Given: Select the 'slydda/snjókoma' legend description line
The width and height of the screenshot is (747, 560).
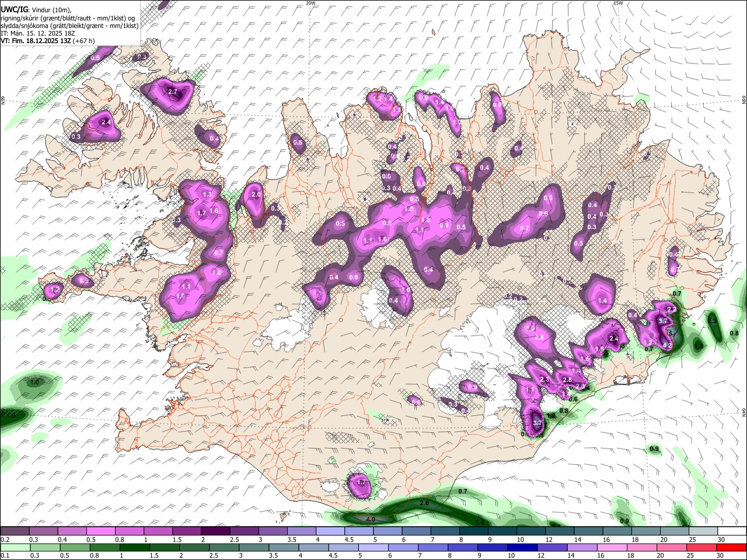Looking at the screenshot, I should 69,25.
